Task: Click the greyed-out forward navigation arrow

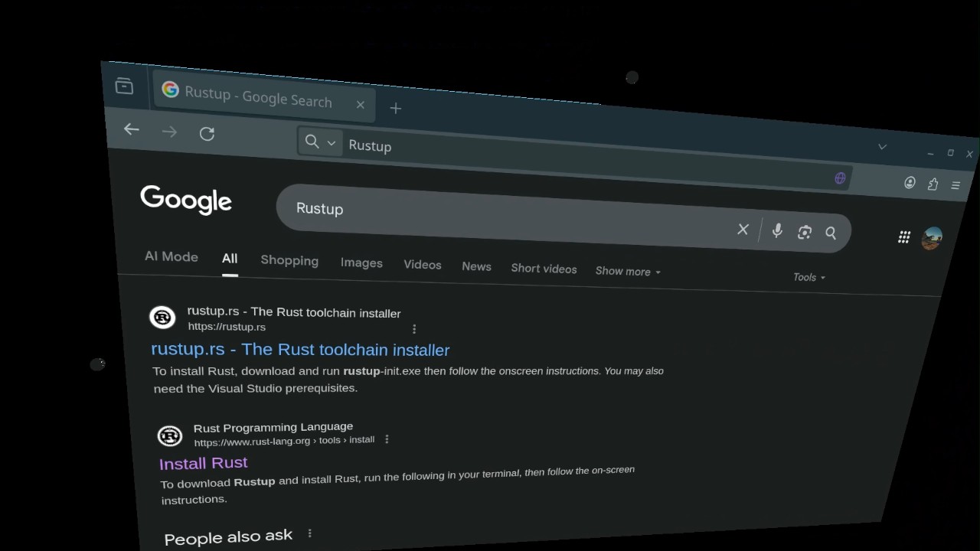Action: 169,132
